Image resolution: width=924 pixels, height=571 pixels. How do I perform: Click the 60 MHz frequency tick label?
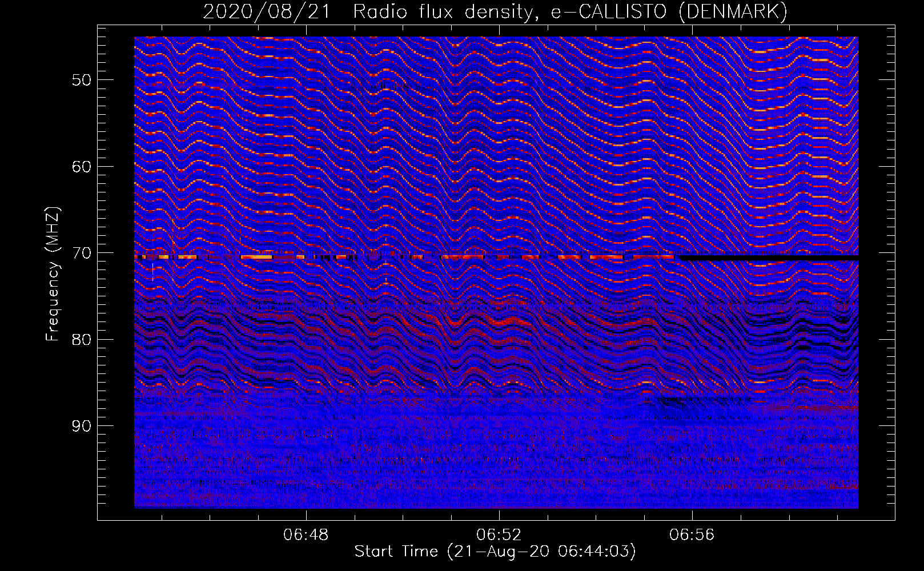pos(82,167)
